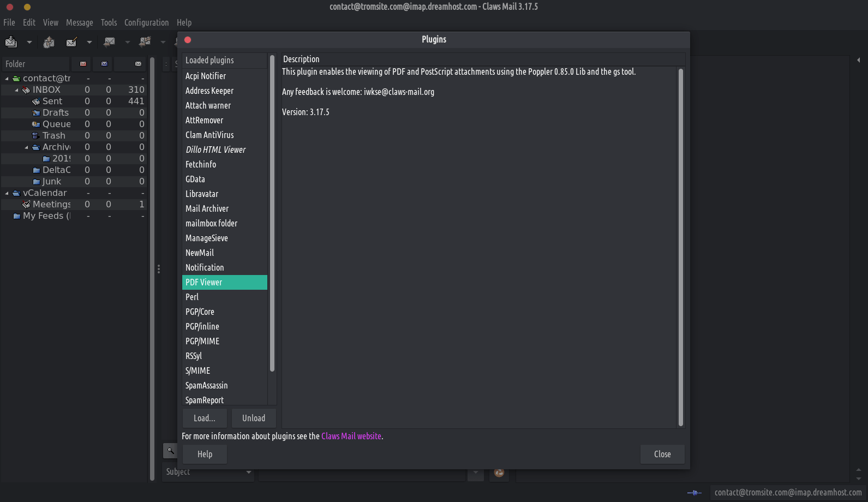868x502 pixels.
Task: Click the plugin list vertical scrollbar
Action: pos(272,213)
